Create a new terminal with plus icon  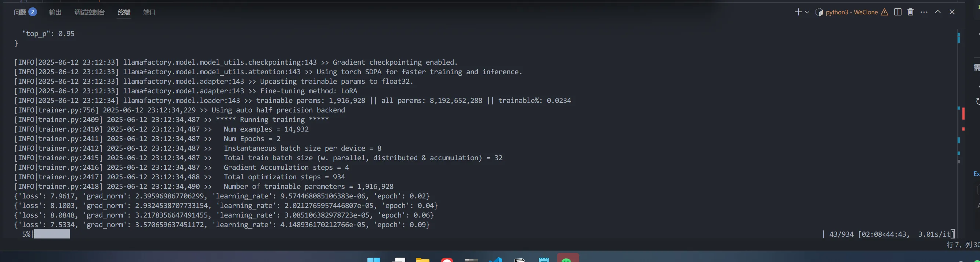pos(798,12)
